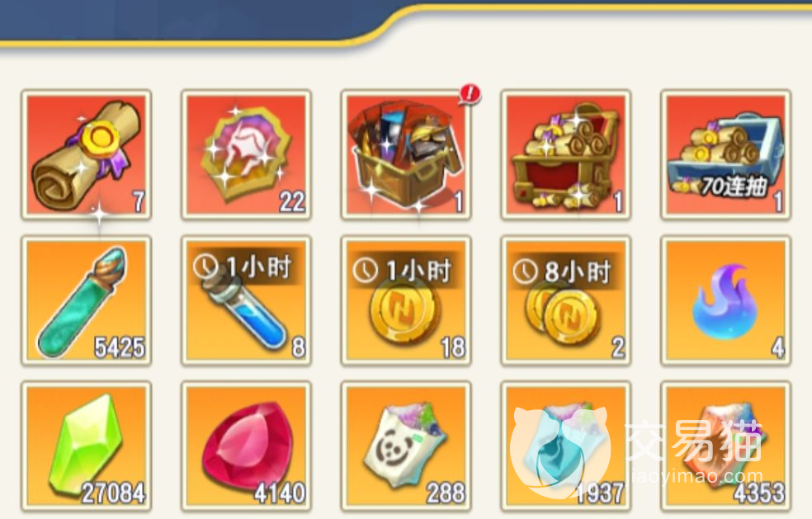Image resolution: width=812 pixels, height=519 pixels.
Task: Open the 70连抽 scroll box item
Action: tap(725, 155)
